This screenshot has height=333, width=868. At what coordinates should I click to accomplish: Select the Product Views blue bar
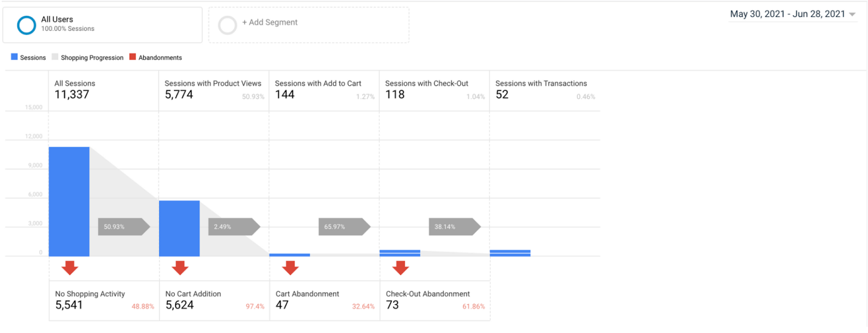point(179,228)
